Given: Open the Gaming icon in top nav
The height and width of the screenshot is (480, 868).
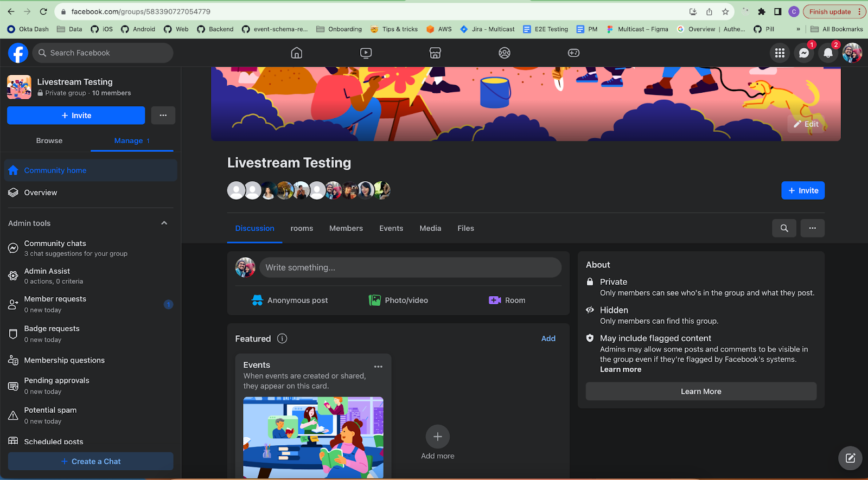Looking at the screenshot, I should 573,53.
